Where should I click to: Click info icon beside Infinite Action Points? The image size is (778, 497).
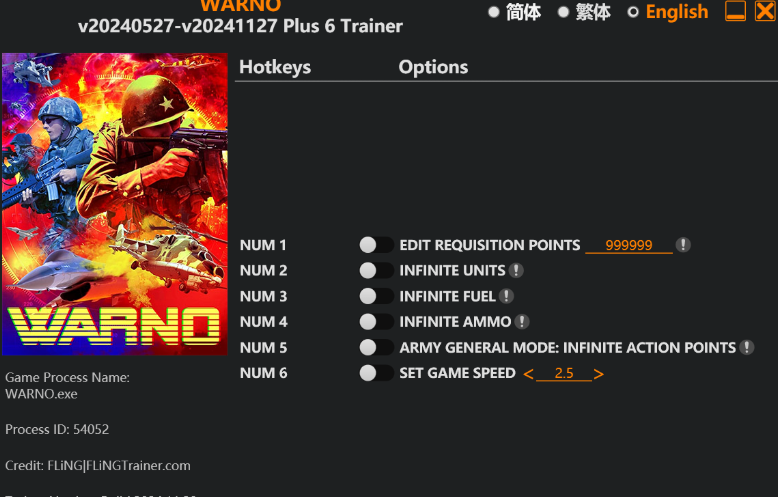pyautogui.click(x=746, y=347)
